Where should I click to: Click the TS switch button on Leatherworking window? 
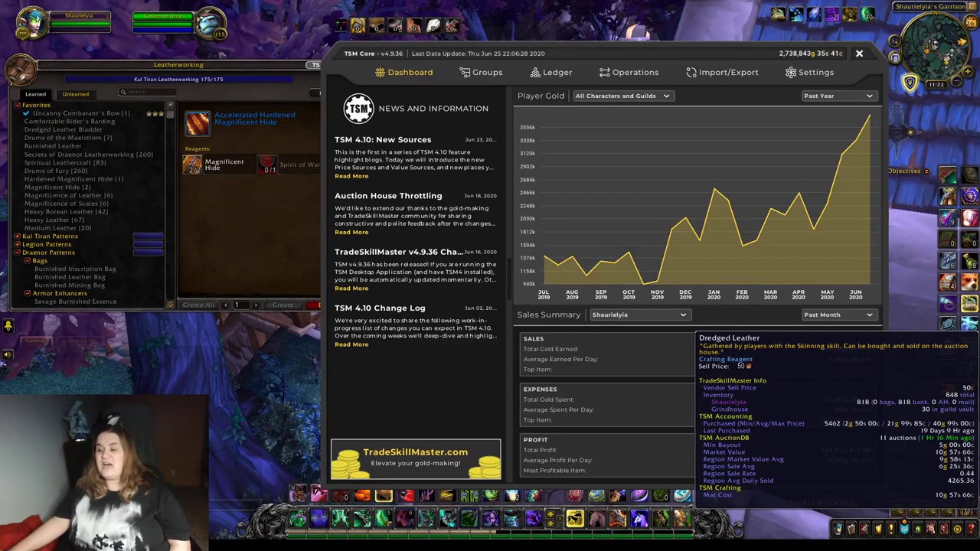315,65
